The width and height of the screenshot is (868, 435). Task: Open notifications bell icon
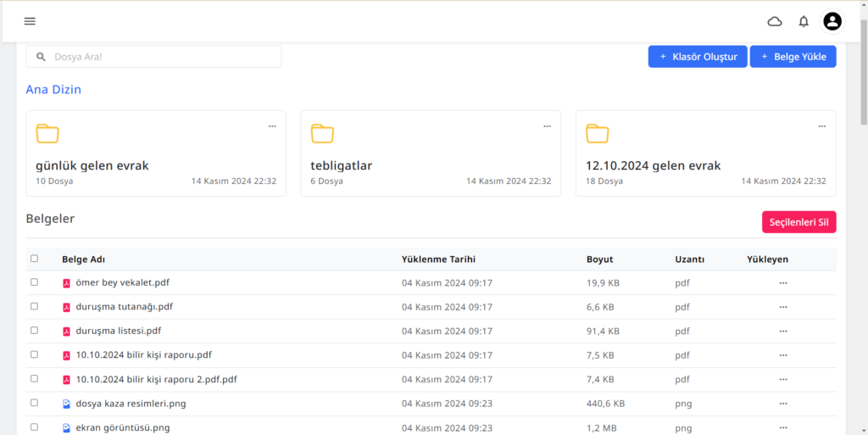pyautogui.click(x=804, y=21)
